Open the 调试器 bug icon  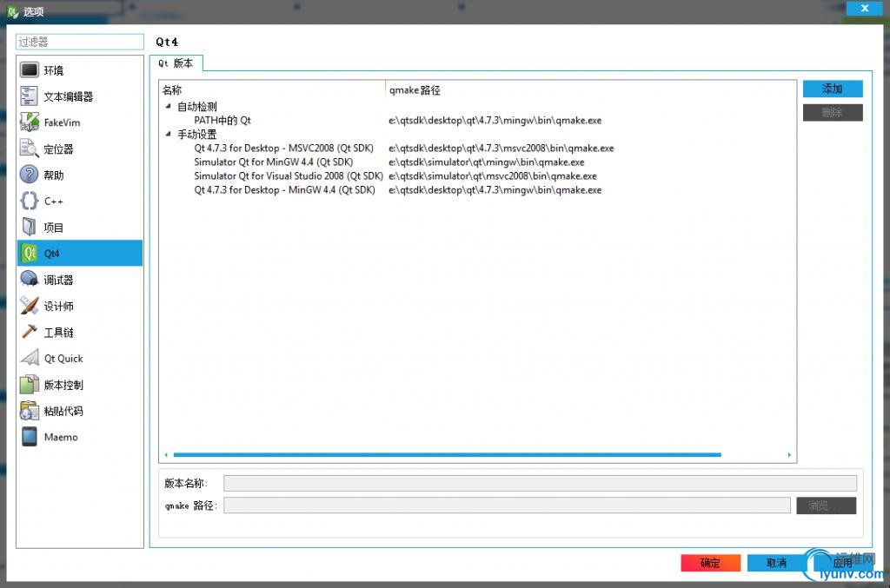click(x=29, y=279)
